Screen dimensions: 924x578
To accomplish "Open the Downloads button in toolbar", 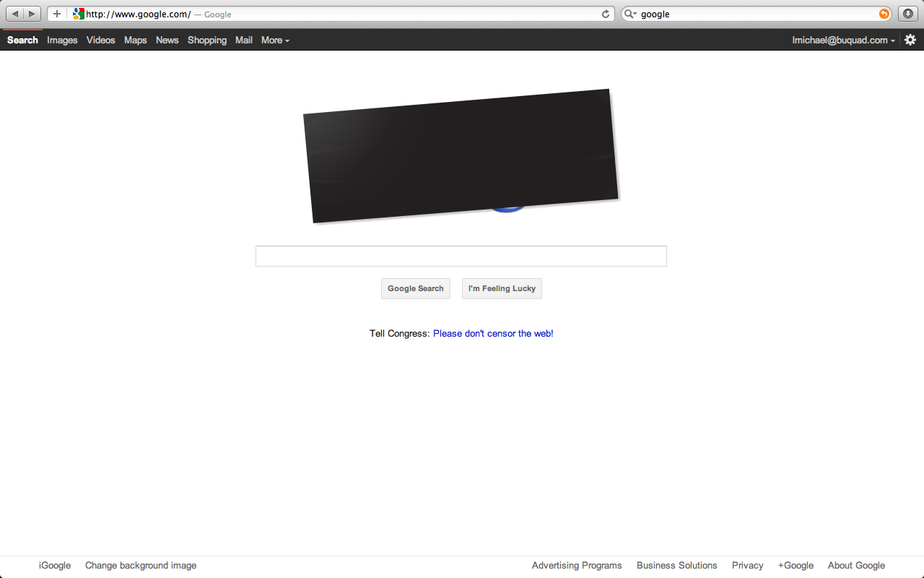I will (908, 14).
